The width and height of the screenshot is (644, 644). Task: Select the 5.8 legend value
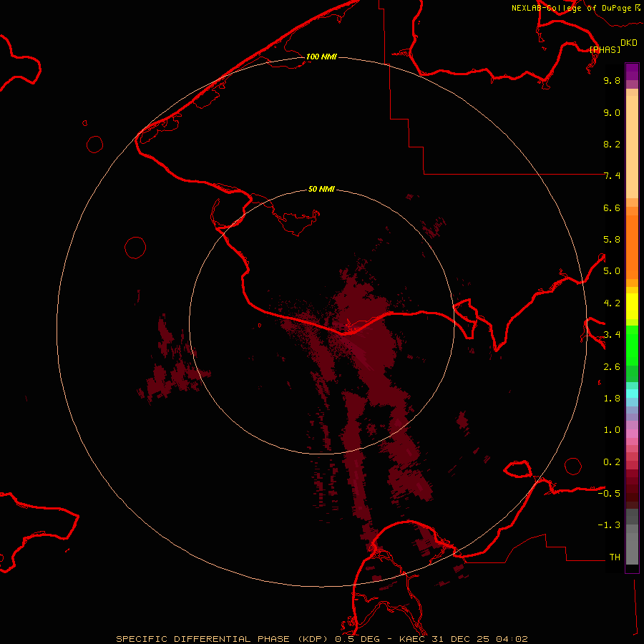pyautogui.click(x=612, y=240)
